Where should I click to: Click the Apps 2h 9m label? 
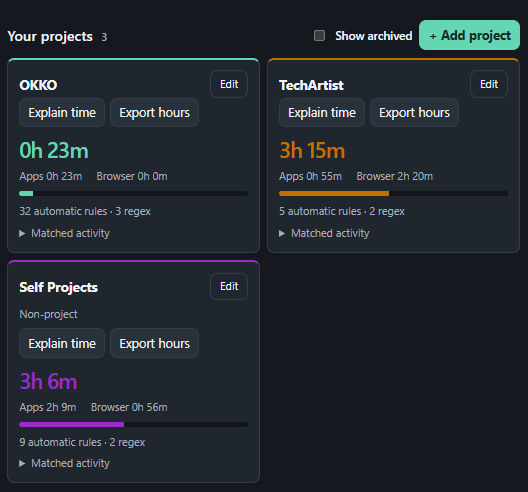coord(47,407)
